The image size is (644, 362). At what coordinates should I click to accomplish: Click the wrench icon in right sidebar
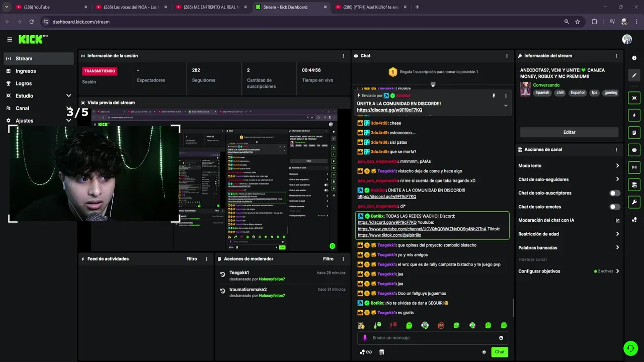[x=634, y=202]
